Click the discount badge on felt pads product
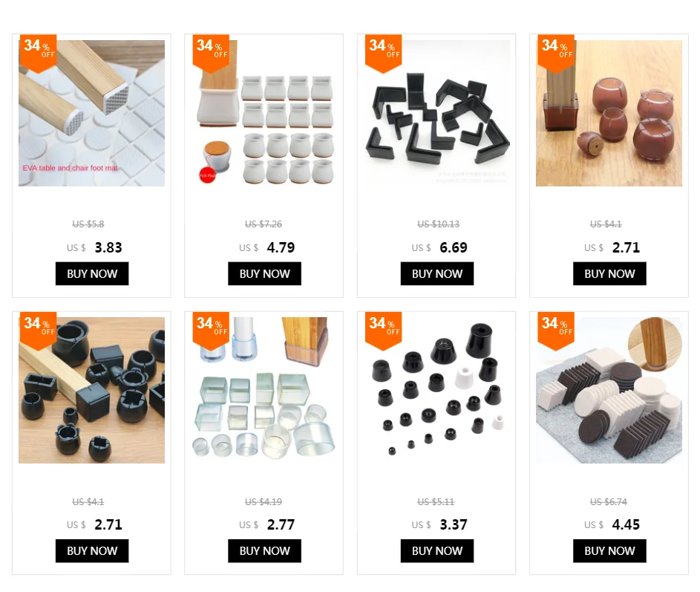Viewport: 700px width, 592px height. coord(556,331)
